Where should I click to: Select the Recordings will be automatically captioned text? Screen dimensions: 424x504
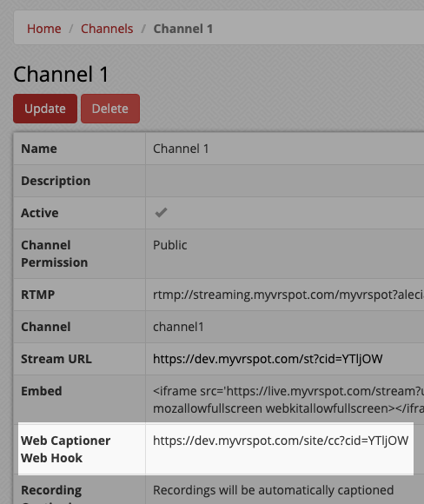273,490
